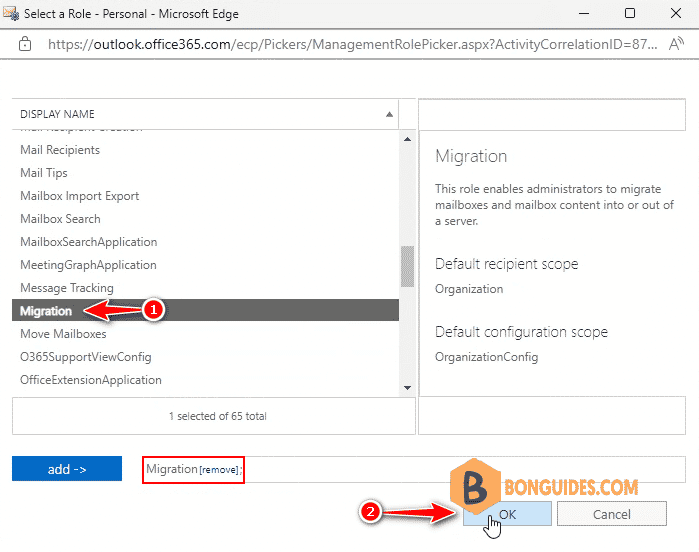The height and width of the screenshot is (552, 699).
Task: Select the Mail Tips role
Action: (x=44, y=173)
